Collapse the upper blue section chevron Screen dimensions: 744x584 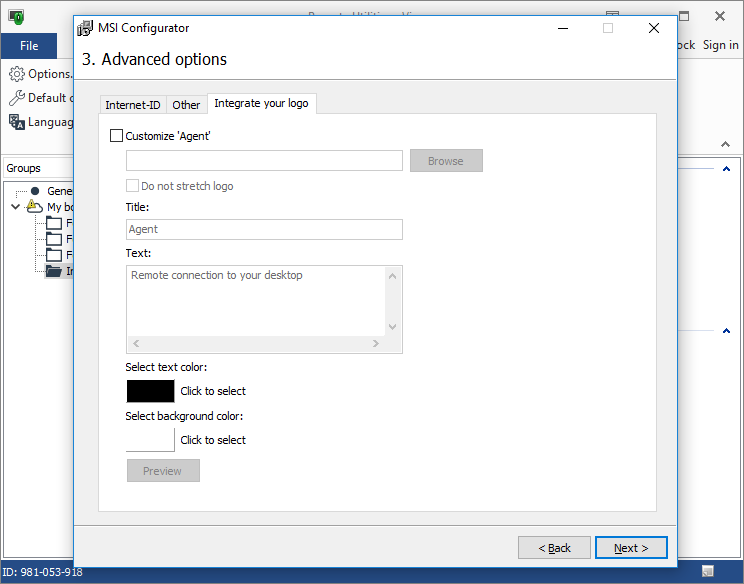[726, 169]
